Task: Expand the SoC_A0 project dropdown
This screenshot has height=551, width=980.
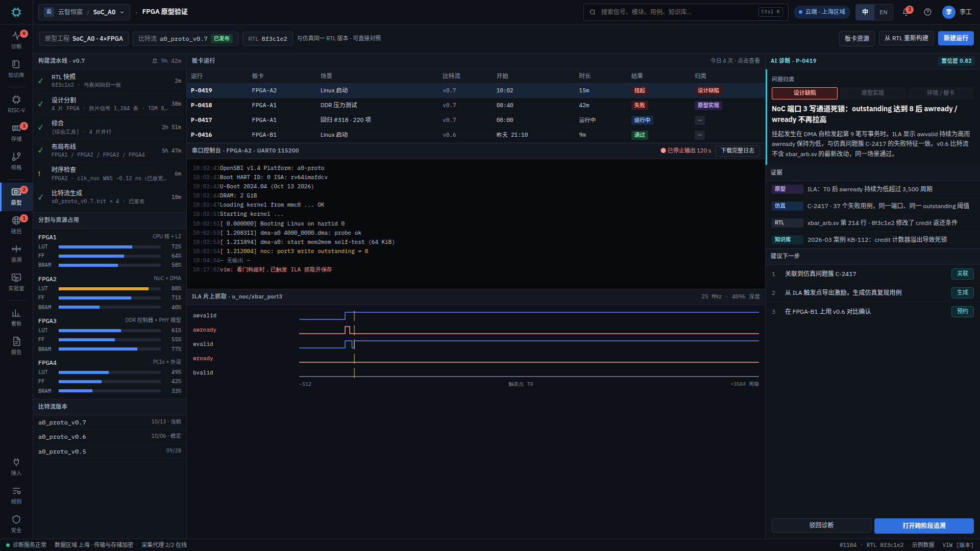Action: click(x=84, y=12)
